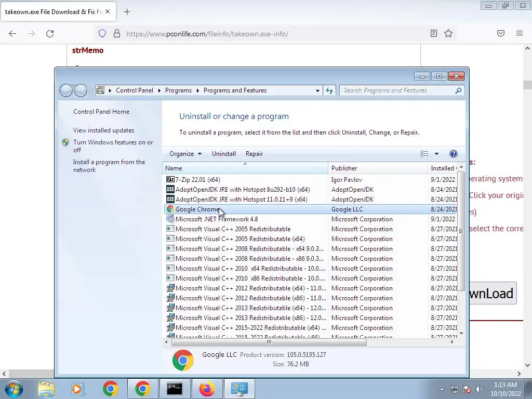Image resolution: width=532 pixels, height=399 pixels.
Task: Open the Programs and Features help icon
Action: coord(453,154)
